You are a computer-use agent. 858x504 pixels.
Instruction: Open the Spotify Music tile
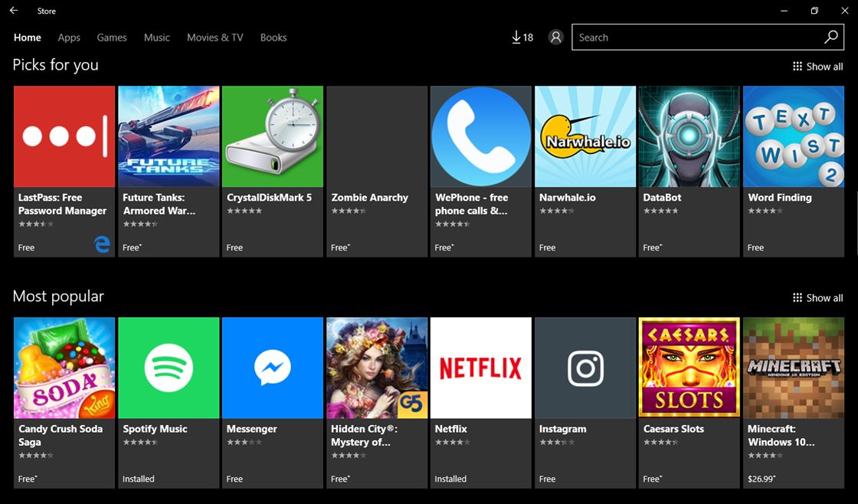click(x=169, y=368)
